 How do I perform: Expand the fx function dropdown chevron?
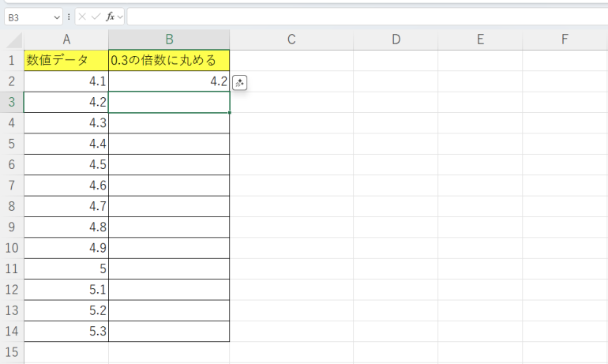tap(120, 17)
